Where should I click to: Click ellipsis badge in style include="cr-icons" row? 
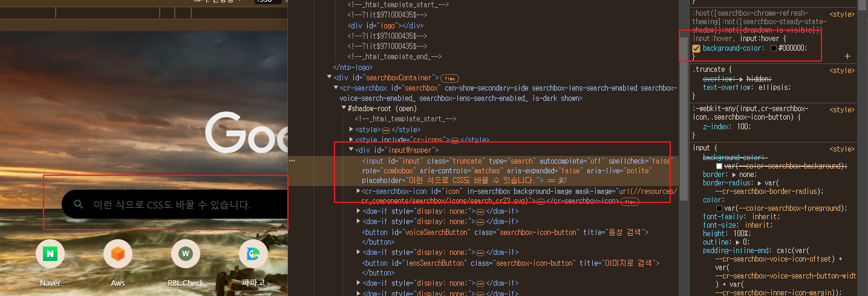click(455, 140)
